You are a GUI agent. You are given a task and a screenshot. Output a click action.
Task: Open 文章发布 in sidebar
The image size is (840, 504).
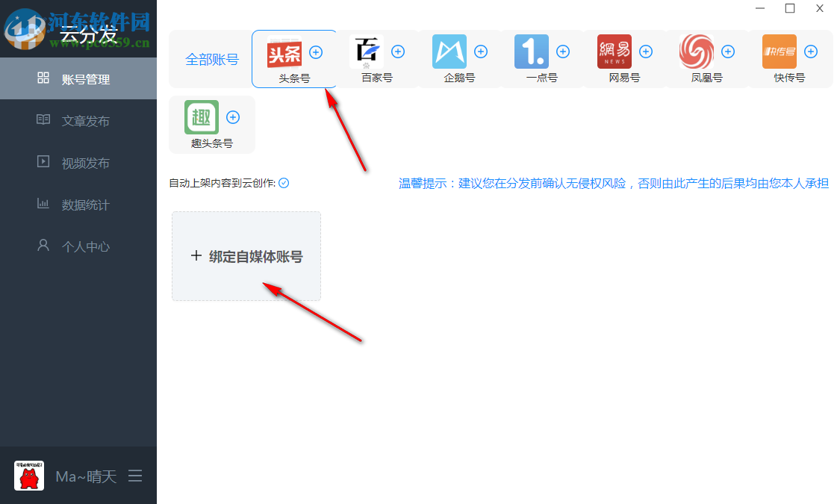click(x=78, y=120)
